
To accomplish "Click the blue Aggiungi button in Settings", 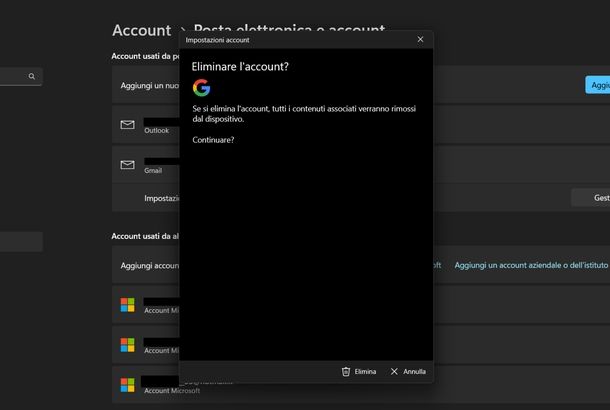I will (x=598, y=85).
